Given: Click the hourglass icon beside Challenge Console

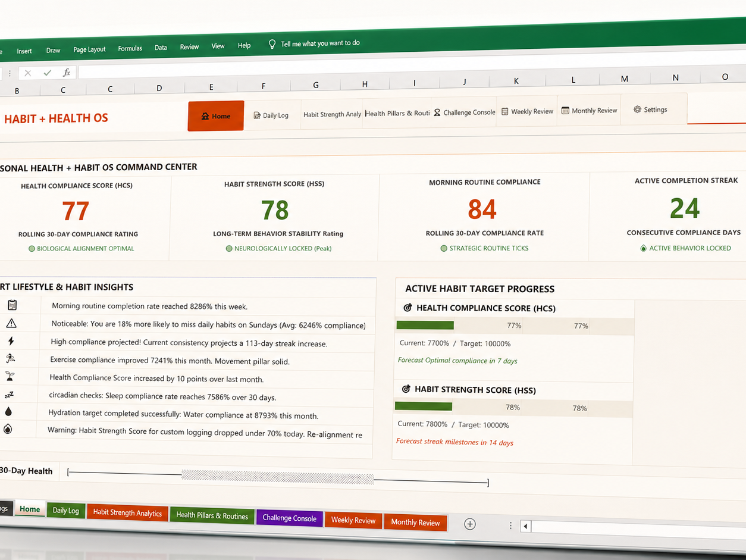Looking at the screenshot, I should tap(437, 112).
